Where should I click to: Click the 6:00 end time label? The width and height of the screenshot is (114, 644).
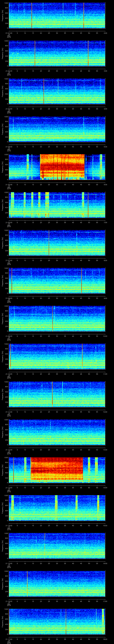105,185
